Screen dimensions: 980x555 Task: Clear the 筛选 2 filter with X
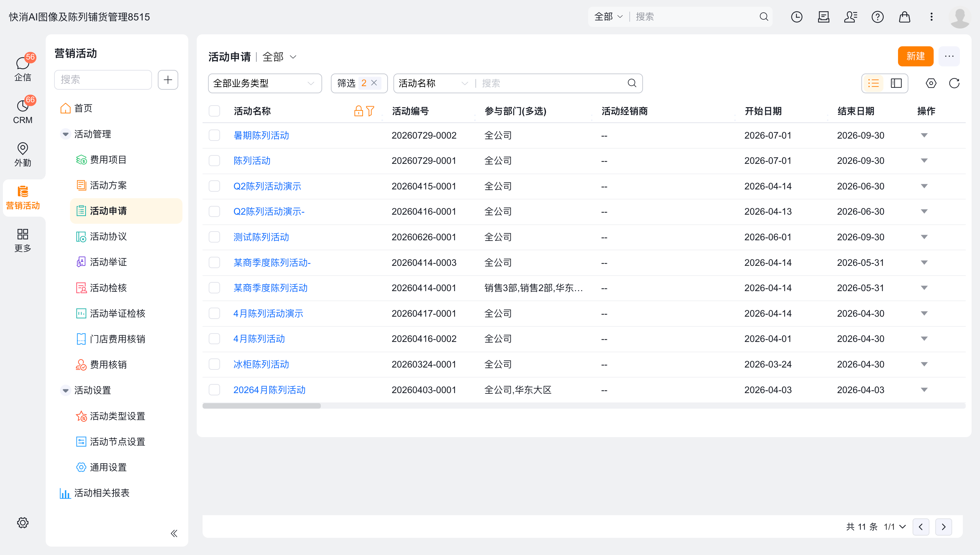374,83
